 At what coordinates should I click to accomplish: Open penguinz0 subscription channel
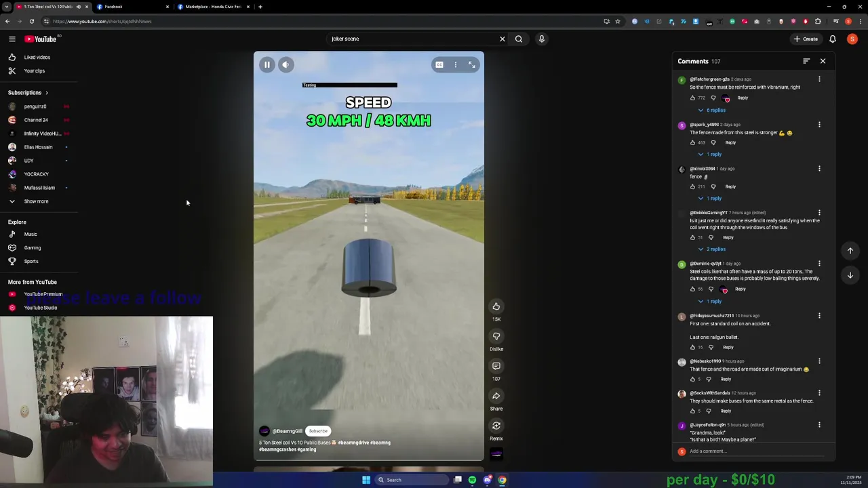[x=35, y=106]
